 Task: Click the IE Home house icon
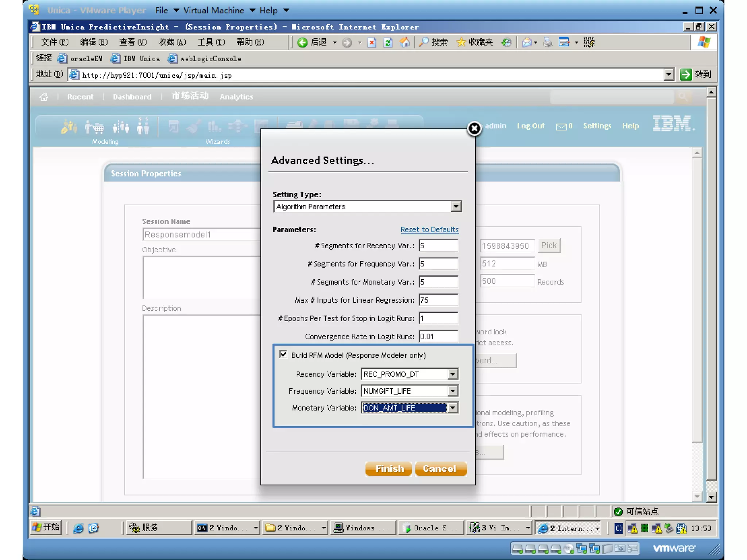405,43
